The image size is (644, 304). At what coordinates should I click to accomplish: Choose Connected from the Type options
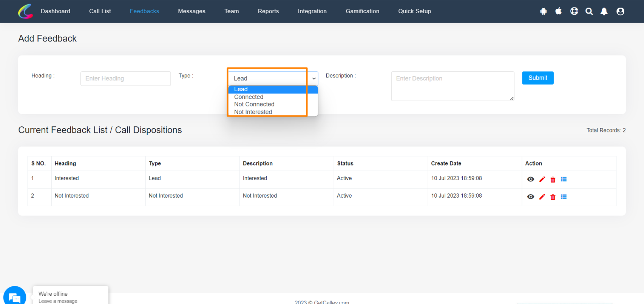(273, 97)
